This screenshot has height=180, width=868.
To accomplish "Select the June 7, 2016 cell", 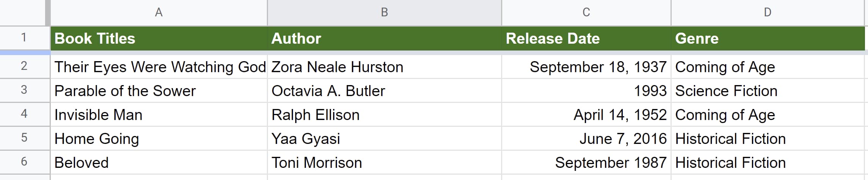I will (586, 139).
